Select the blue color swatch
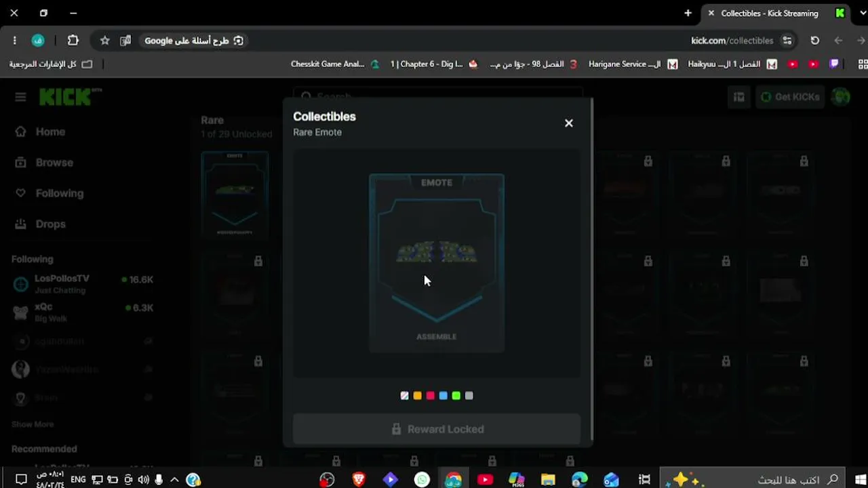Screen dimensions: 868x488 click(x=443, y=396)
